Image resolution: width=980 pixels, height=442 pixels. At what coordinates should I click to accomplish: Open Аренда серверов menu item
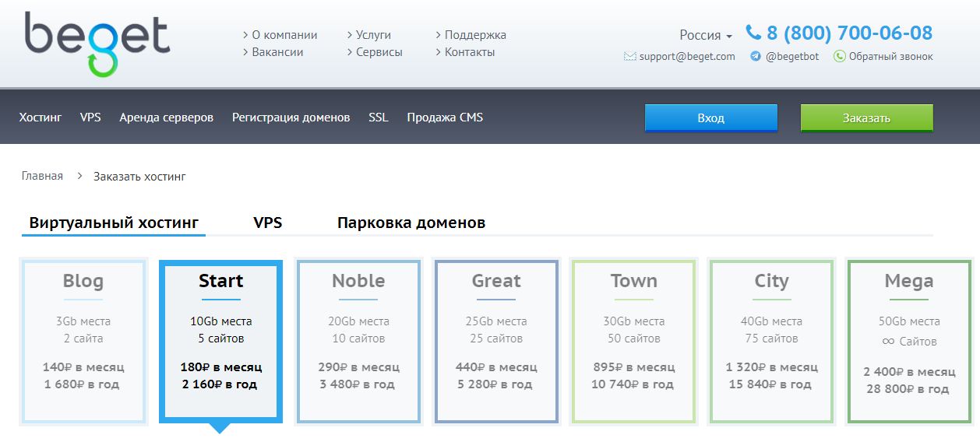[166, 118]
